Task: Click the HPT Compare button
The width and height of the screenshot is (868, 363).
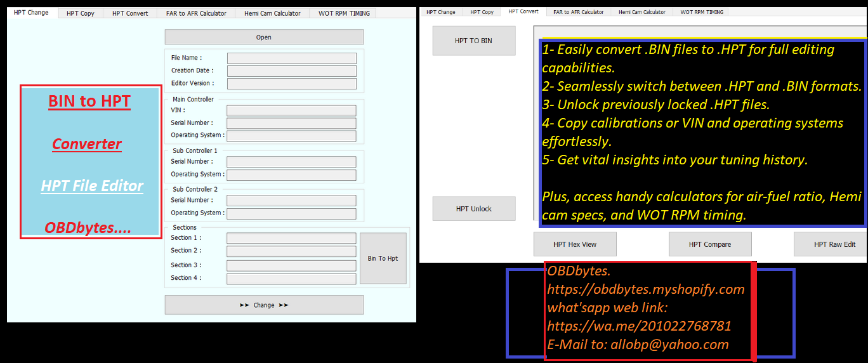Action: tap(710, 244)
